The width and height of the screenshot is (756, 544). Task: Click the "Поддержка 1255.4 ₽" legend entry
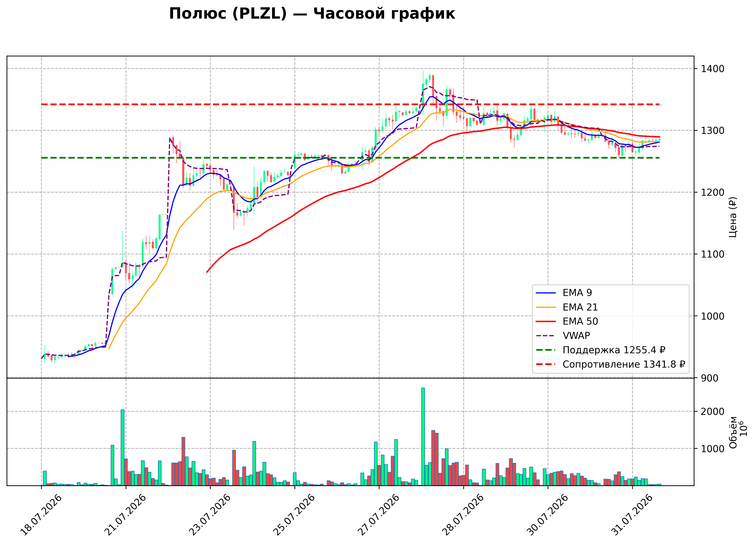[601, 350]
